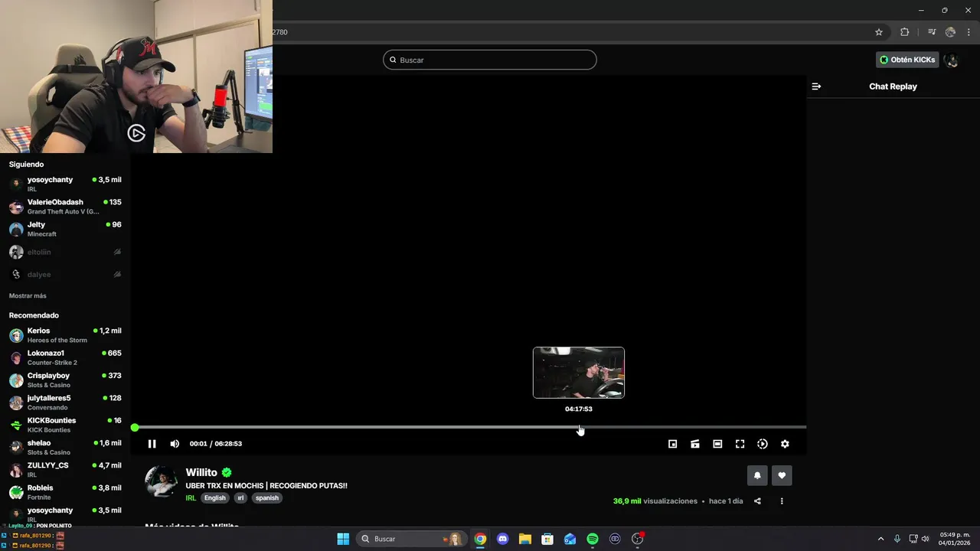Open Chrome profile avatar
The image size is (980, 551).
(950, 32)
